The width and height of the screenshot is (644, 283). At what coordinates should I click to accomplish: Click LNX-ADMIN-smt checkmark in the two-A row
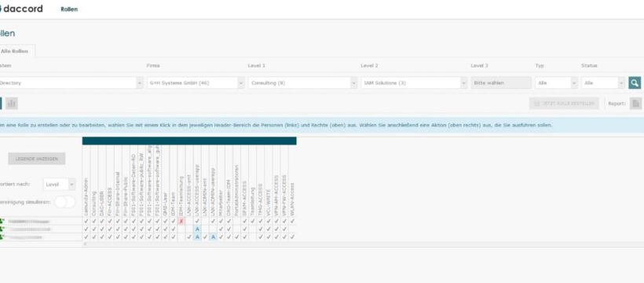[x=205, y=237]
